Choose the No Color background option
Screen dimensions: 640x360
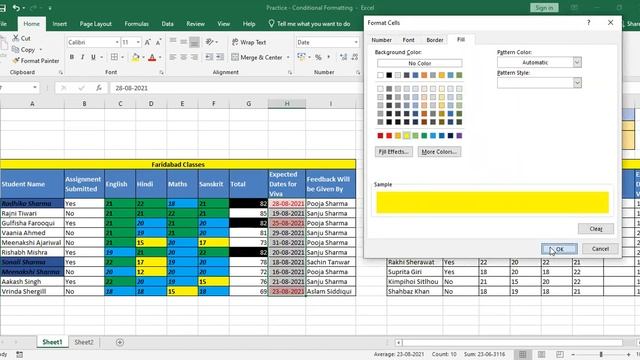420,63
